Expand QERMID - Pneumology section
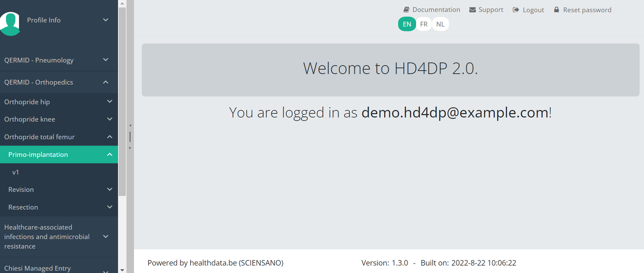Screen dimensions: 644x273 pyautogui.click(x=106, y=60)
